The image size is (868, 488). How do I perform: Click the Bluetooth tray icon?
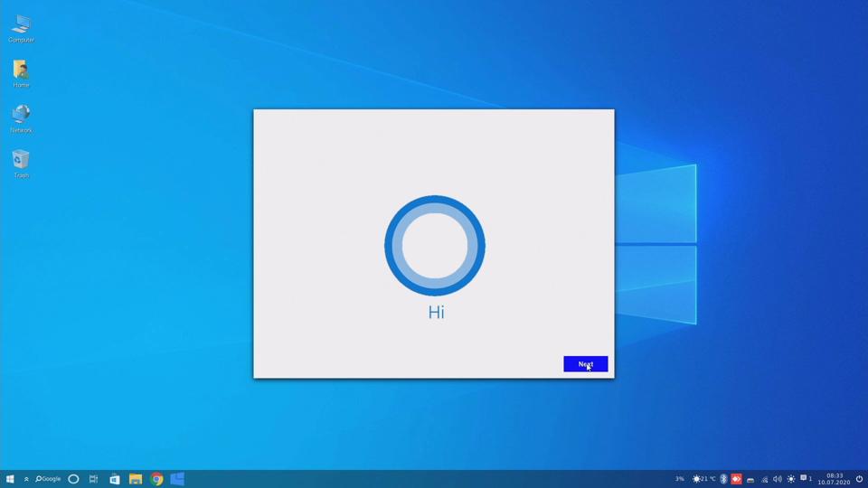point(723,479)
